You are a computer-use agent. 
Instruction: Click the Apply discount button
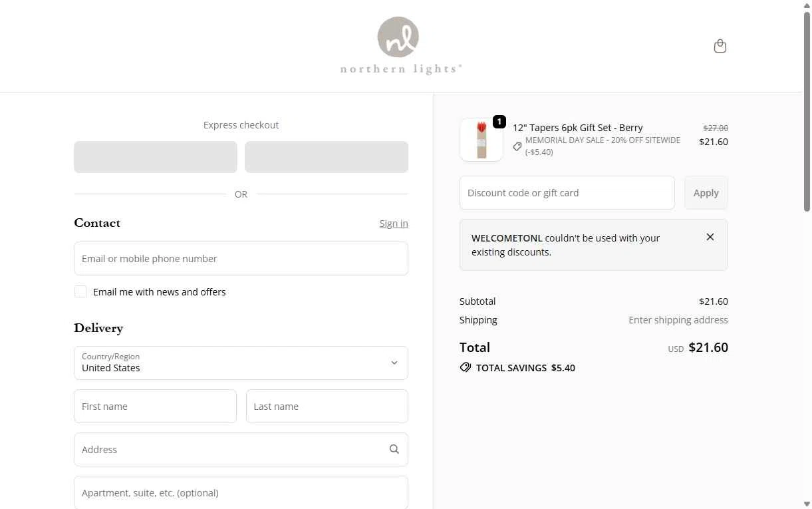click(706, 193)
